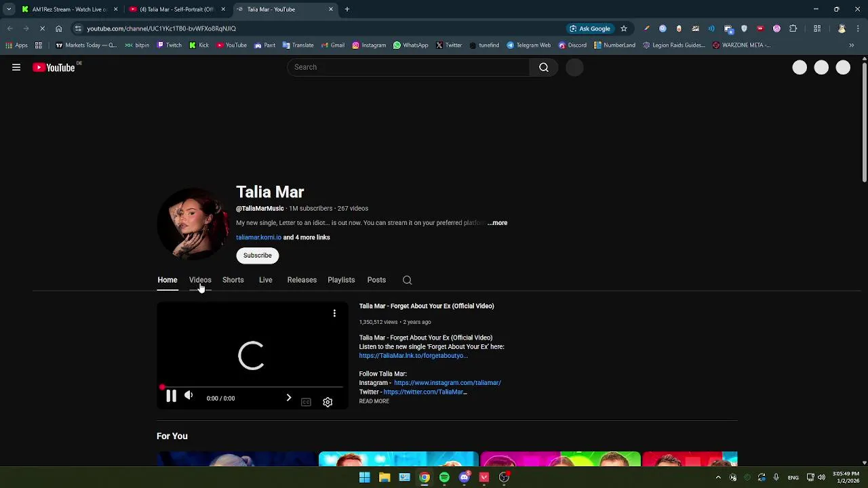Click the page vertical scrollbar
This screenshot has height=488, width=868.
[864, 122]
